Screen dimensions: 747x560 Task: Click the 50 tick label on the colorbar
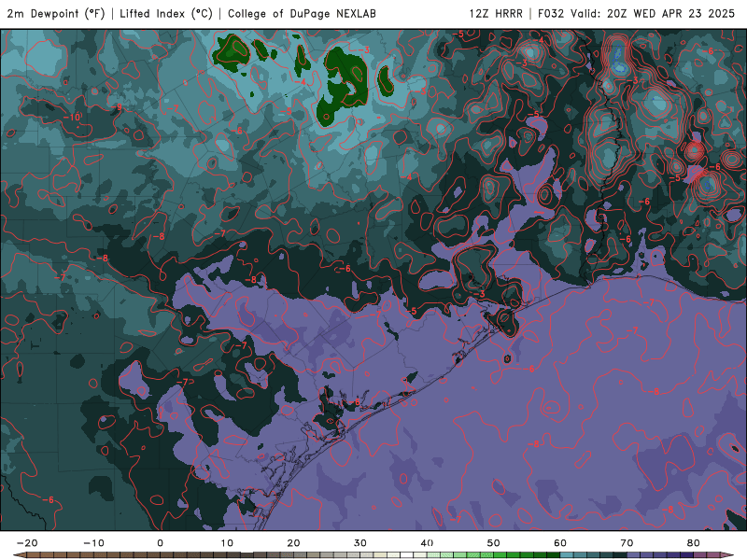[x=494, y=543]
